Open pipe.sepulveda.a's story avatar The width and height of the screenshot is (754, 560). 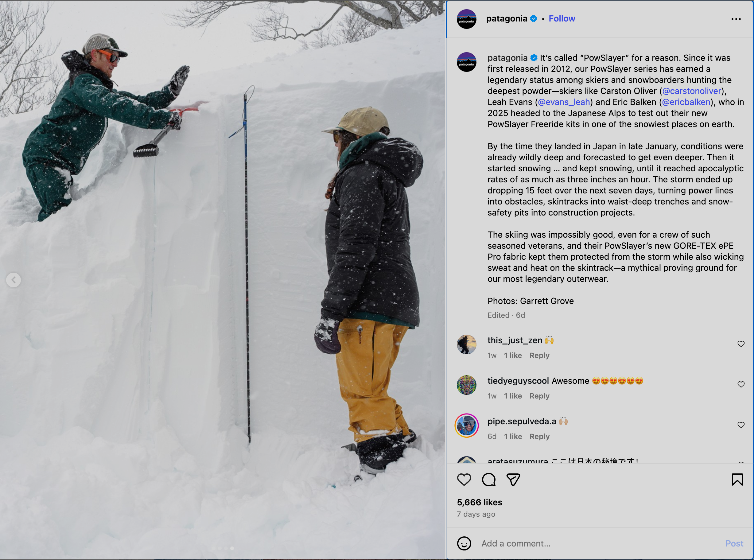[466, 426]
